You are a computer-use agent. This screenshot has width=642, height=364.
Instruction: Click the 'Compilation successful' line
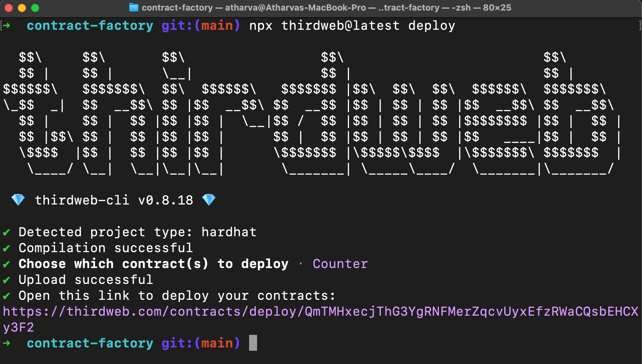tap(106, 248)
